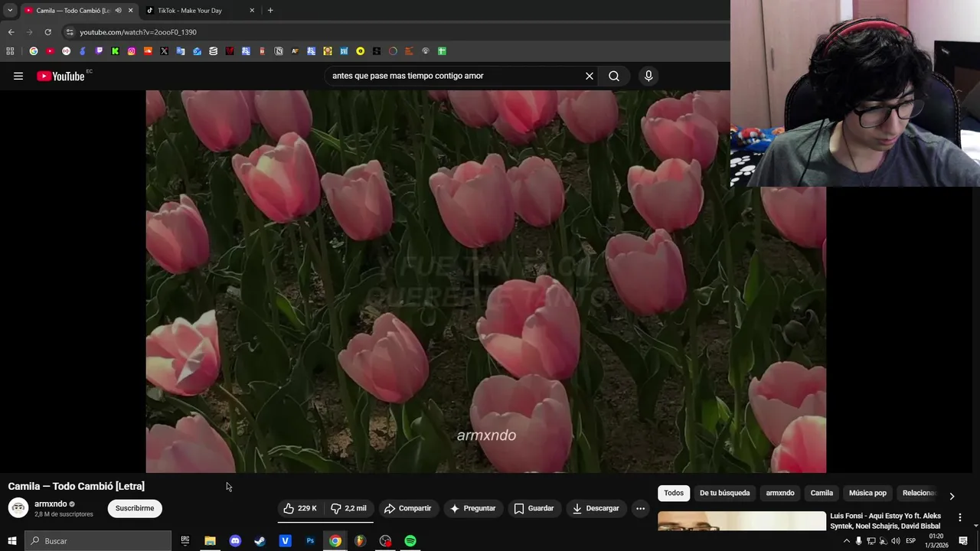
Task: Open the Twitch bookmark icon
Action: [x=99, y=51]
